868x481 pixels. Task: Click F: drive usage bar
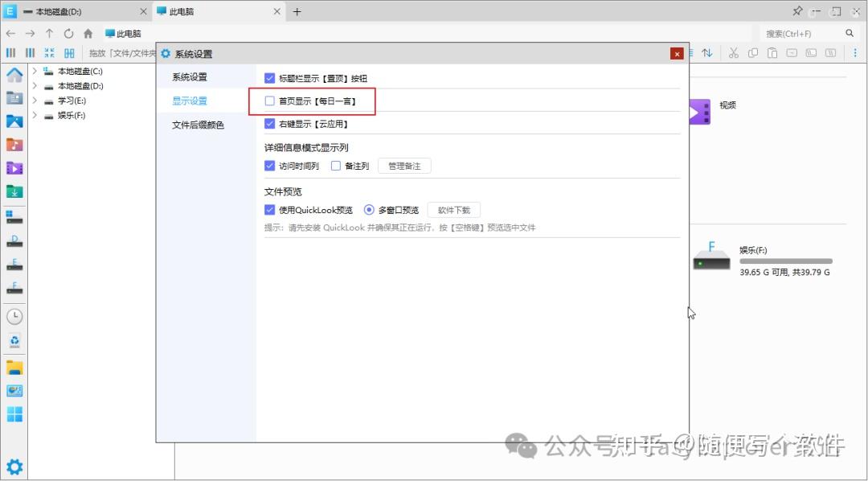click(785, 261)
